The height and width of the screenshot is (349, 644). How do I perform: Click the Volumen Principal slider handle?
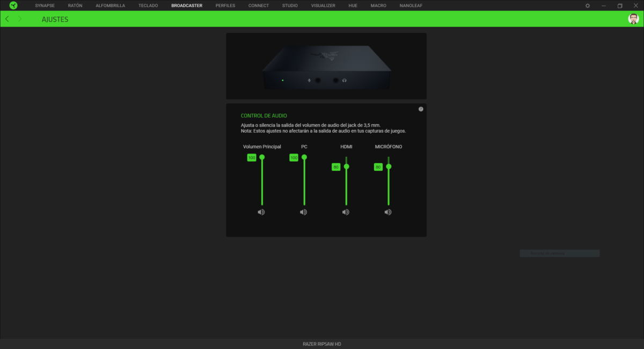262,157
